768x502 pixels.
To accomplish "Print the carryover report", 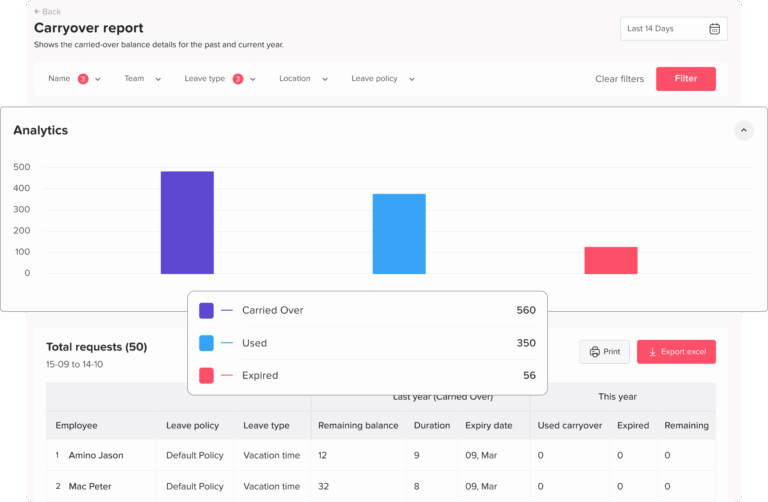I will pyautogui.click(x=604, y=352).
